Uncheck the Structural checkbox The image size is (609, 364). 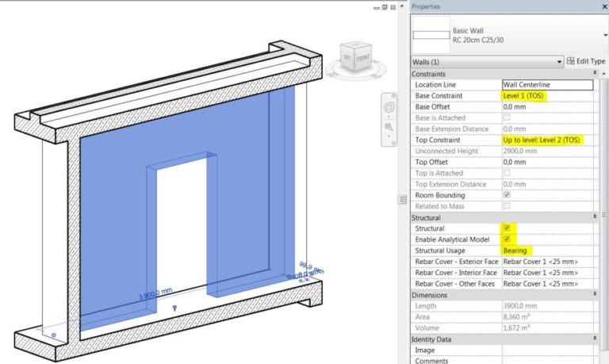point(507,228)
